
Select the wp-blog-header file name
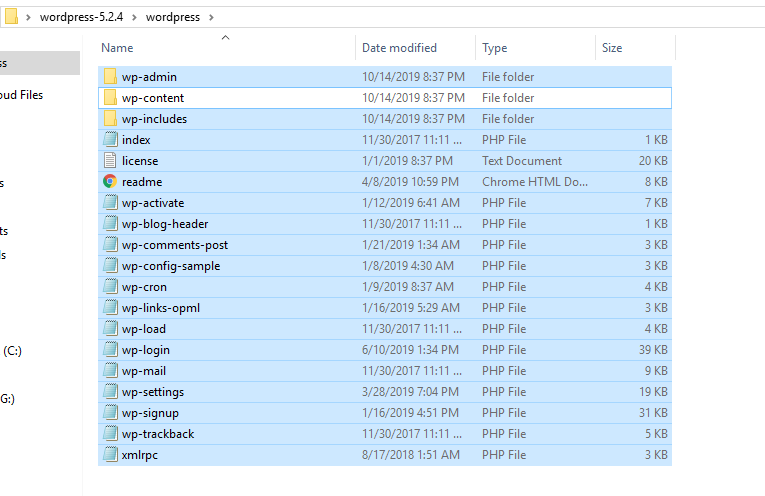(x=165, y=223)
